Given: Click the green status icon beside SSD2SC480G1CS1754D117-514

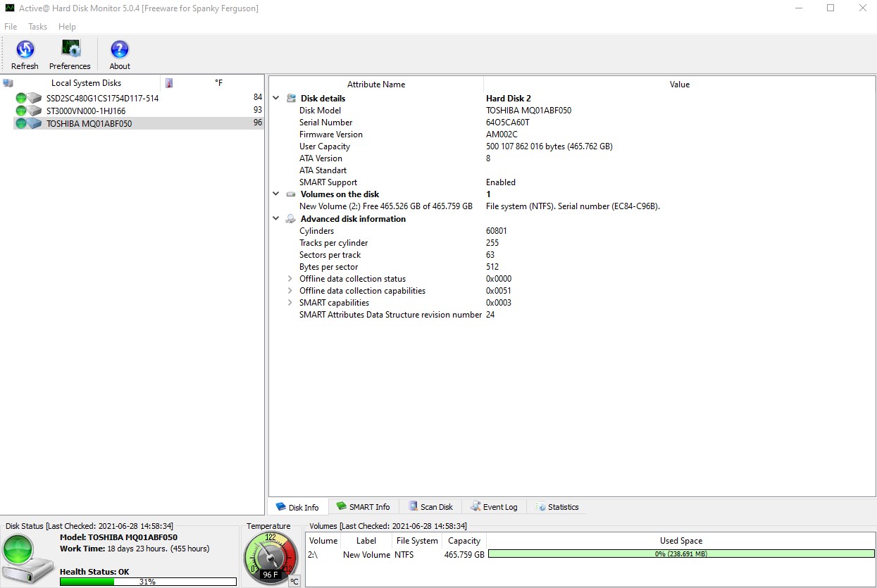Looking at the screenshot, I should click(20, 99).
